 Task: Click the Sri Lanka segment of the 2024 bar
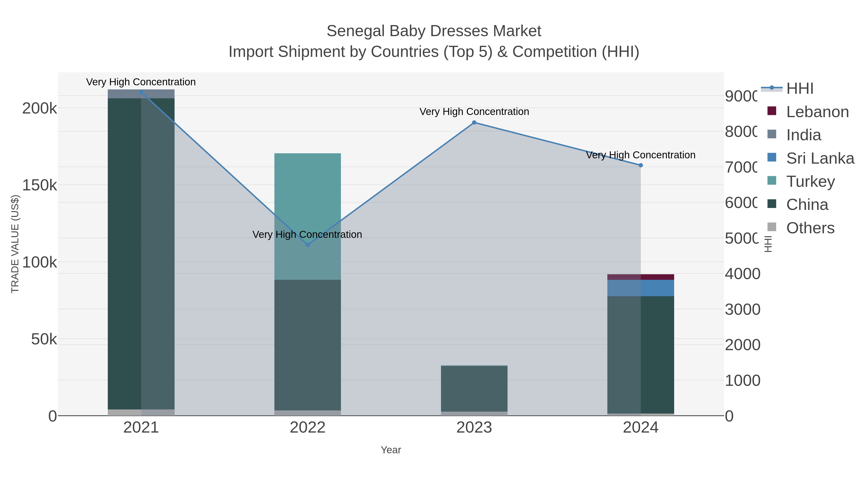[641, 288]
